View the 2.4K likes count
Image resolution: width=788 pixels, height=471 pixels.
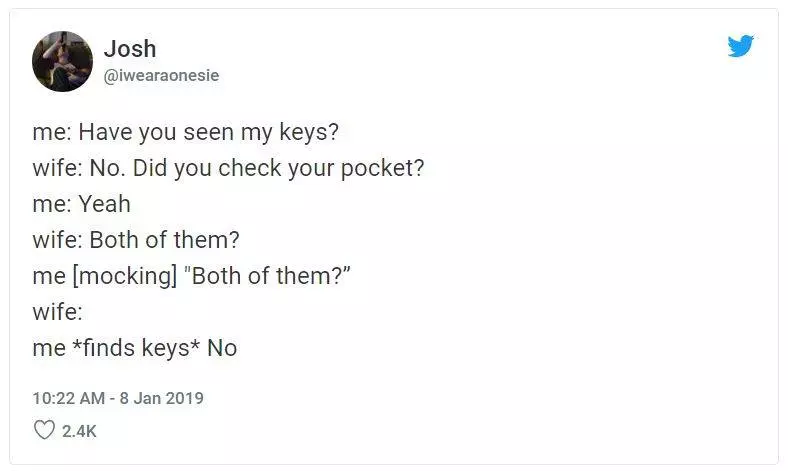pyautogui.click(x=79, y=431)
